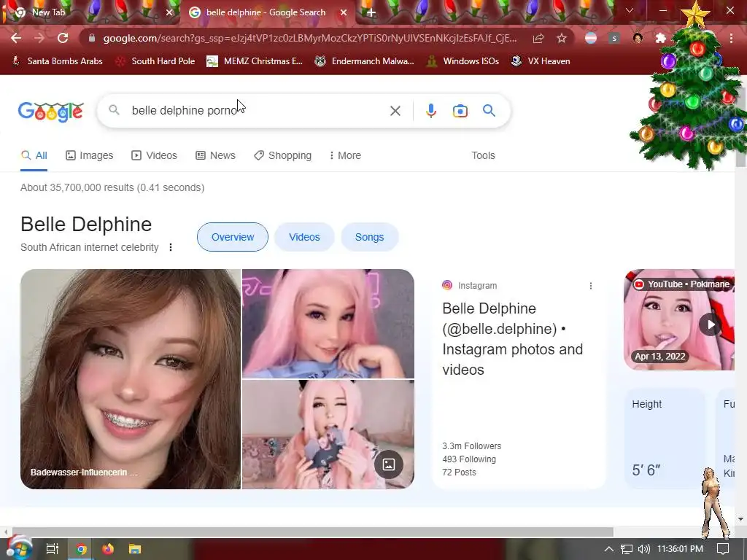Screen dimensions: 747x560
Task: Clear the search box with X icon
Action: pyautogui.click(x=395, y=111)
